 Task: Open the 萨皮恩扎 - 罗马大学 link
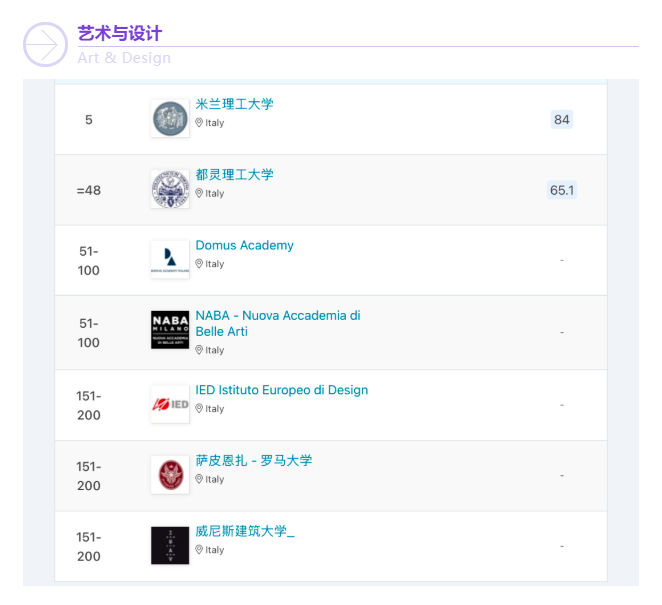pos(254,460)
